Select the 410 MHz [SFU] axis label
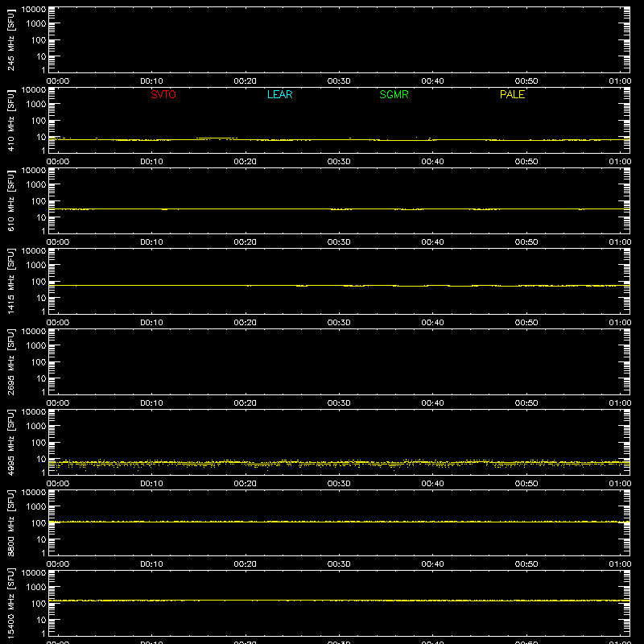This screenshot has height=644, width=644. click(x=10, y=121)
